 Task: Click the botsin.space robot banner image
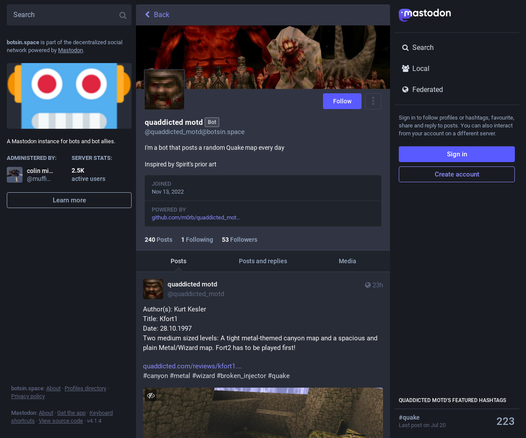69,96
